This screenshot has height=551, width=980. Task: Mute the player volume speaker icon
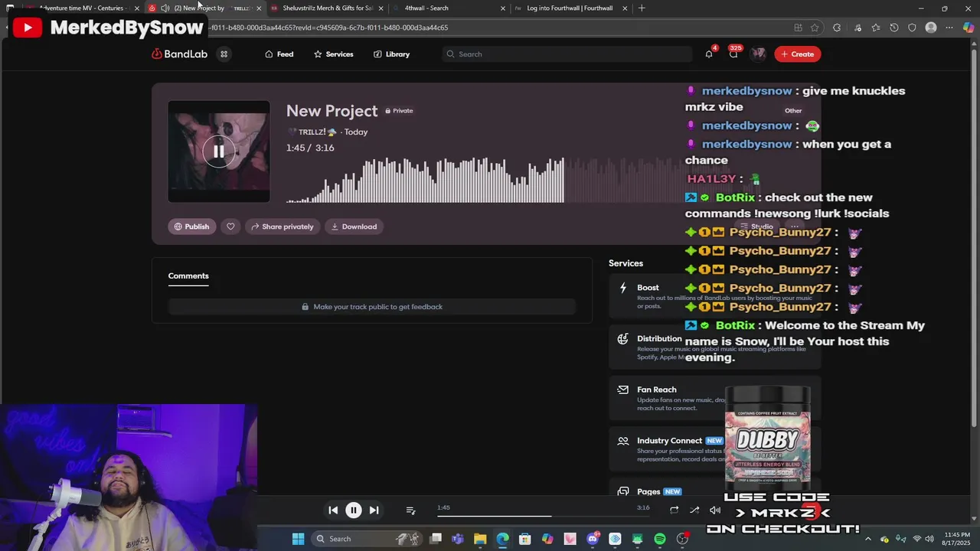point(715,510)
